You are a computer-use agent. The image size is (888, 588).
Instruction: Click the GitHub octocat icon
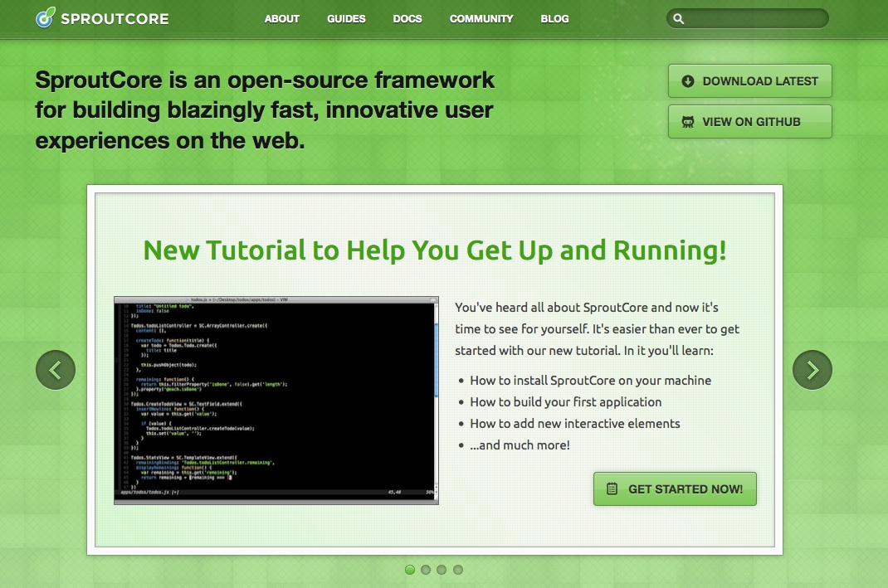687,122
